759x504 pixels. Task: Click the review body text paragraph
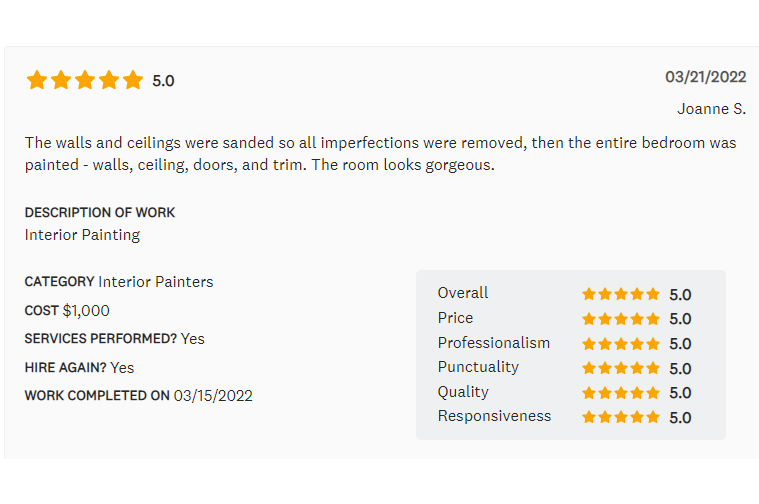pos(380,154)
